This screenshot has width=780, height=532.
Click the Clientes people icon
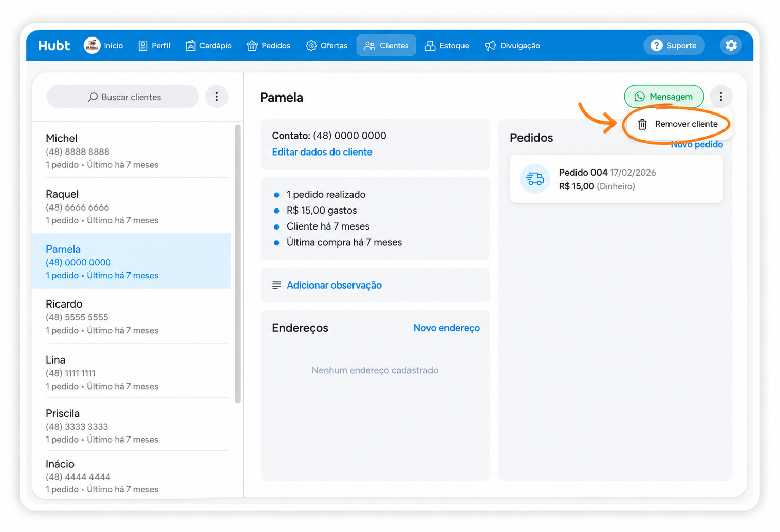369,46
